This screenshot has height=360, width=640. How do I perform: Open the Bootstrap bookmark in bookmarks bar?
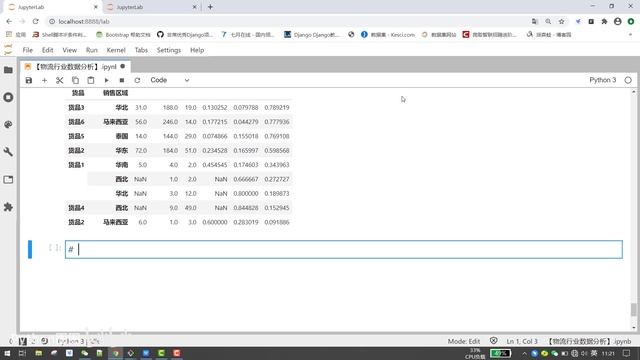(123, 35)
